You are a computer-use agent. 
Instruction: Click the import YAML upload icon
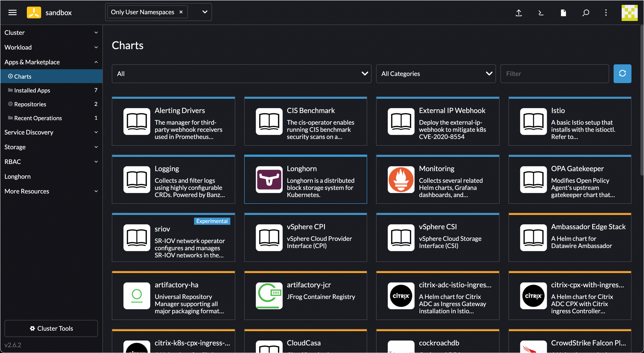coord(518,13)
